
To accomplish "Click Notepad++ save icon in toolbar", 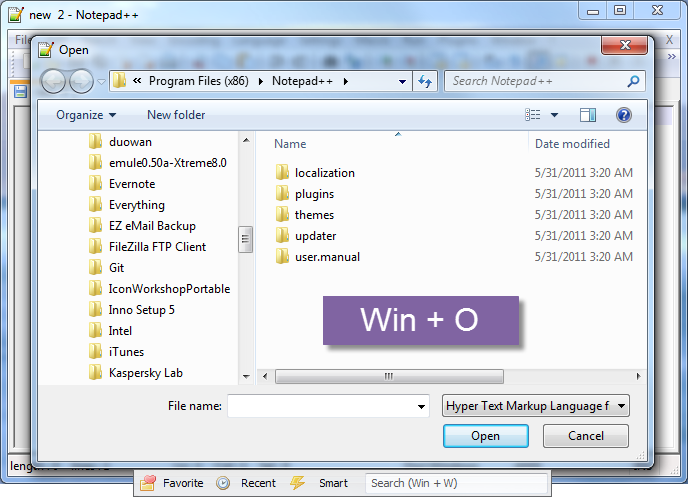I will 21,92.
